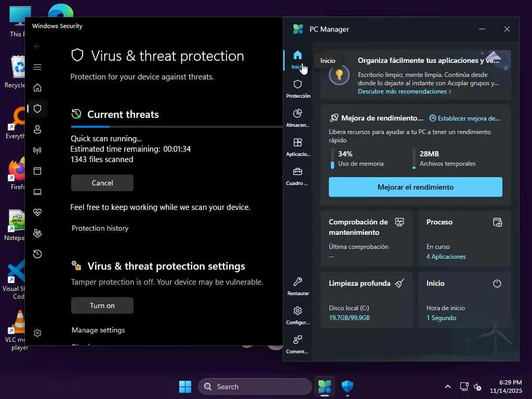Open the Windows Start menu
Viewport: 532px width, 399px height.
point(185,387)
